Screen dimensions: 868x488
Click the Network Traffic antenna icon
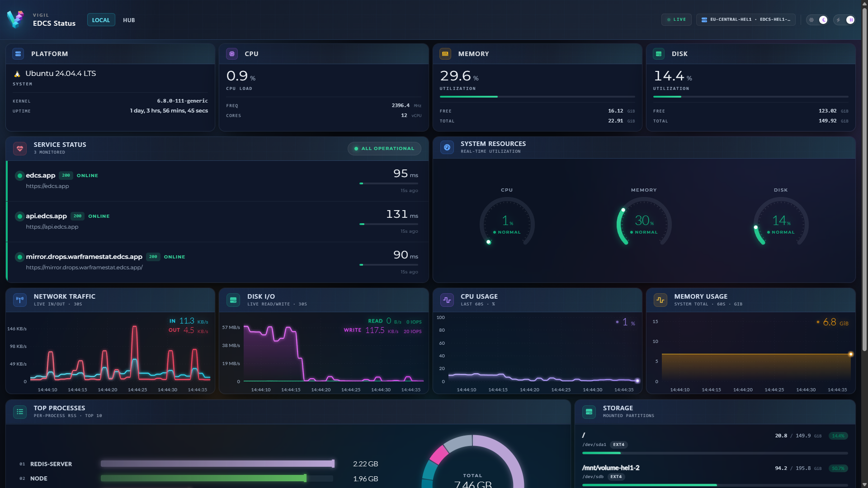(20, 300)
